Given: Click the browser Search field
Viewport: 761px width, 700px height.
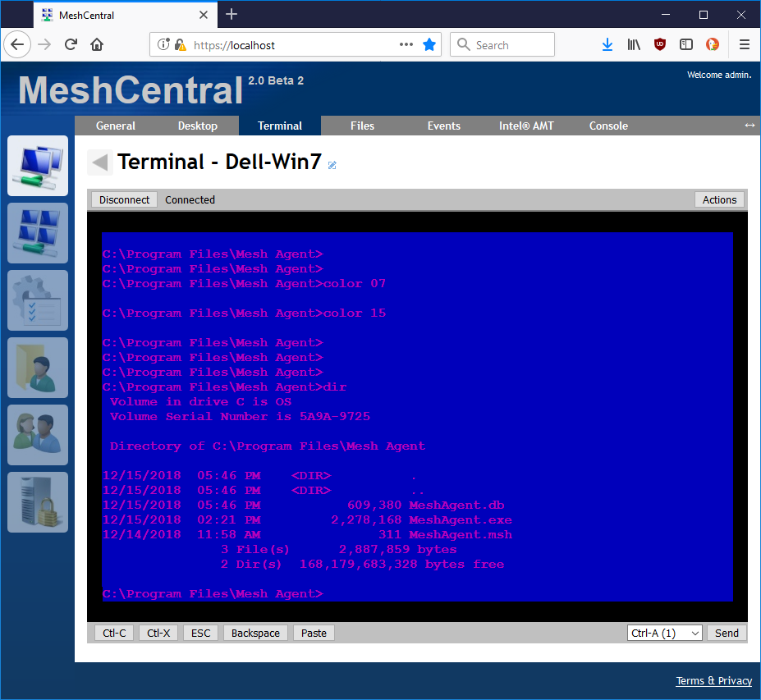Looking at the screenshot, I should (502, 44).
